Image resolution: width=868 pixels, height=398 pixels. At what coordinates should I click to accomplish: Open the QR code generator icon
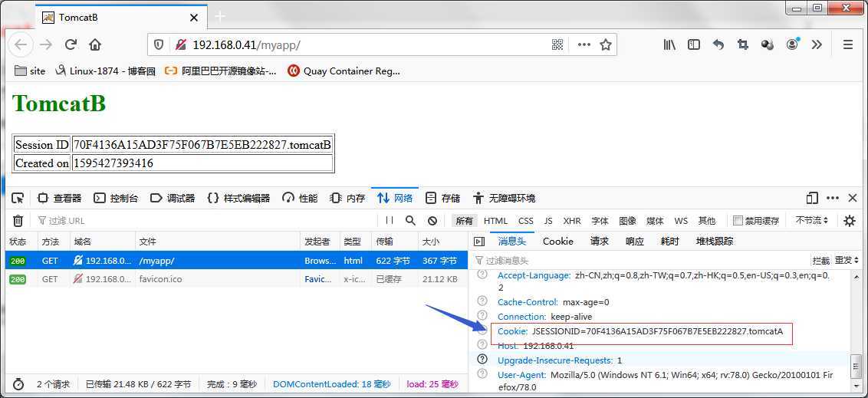[557, 44]
